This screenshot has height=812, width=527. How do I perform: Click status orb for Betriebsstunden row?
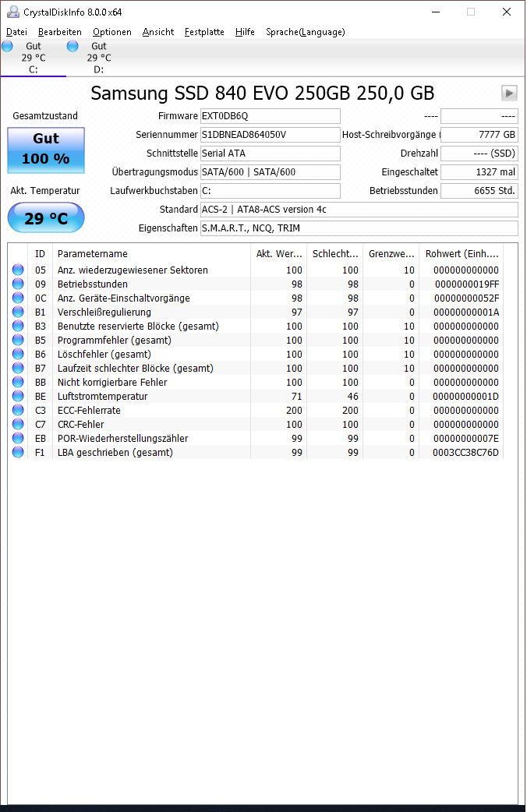(18, 284)
